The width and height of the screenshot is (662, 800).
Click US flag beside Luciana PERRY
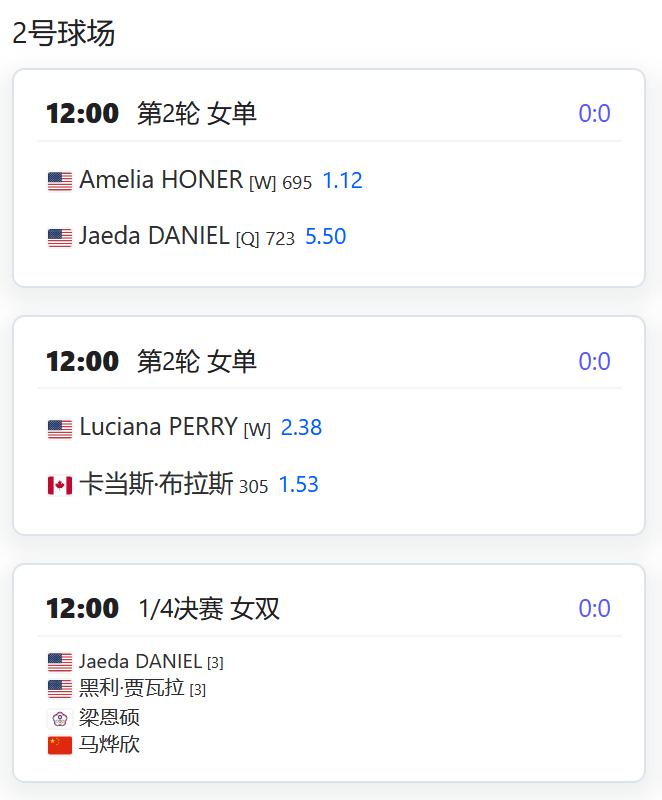(x=60, y=429)
